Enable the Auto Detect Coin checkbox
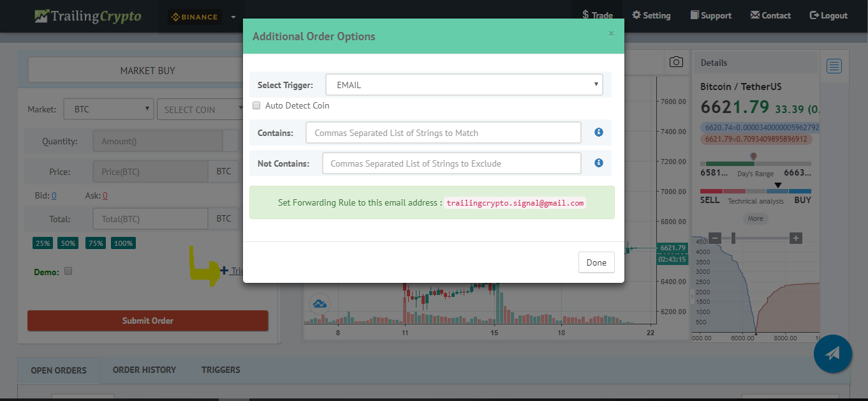Viewport: 868px width, 401px height. click(256, 105)
